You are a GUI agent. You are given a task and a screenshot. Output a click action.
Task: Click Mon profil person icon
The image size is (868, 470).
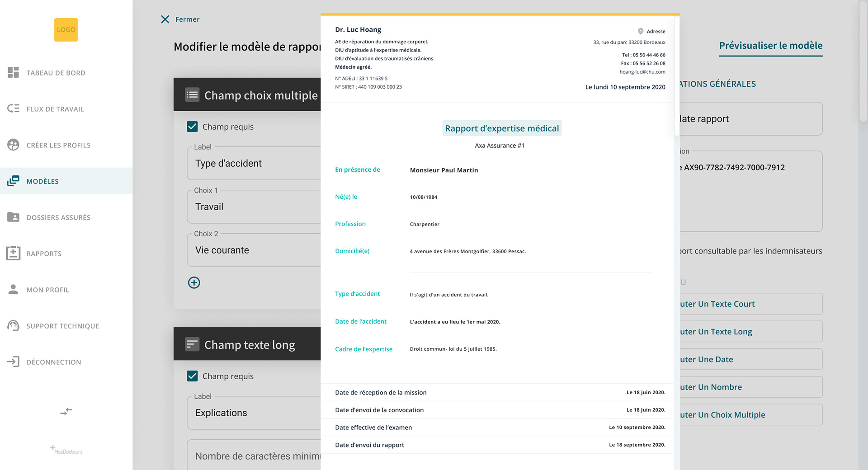pyautogui.click(x=13, y=289)
